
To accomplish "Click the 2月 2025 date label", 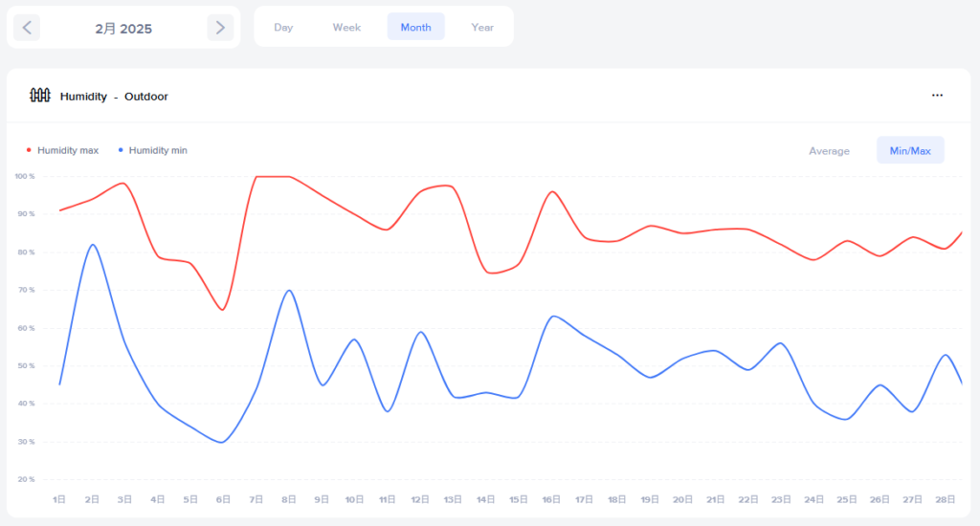I will [123, 29].
